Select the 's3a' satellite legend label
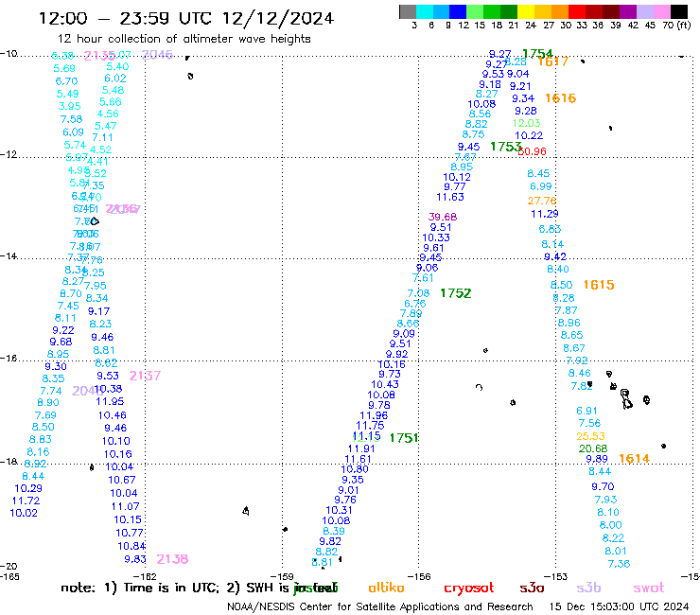 pos(532,589)
